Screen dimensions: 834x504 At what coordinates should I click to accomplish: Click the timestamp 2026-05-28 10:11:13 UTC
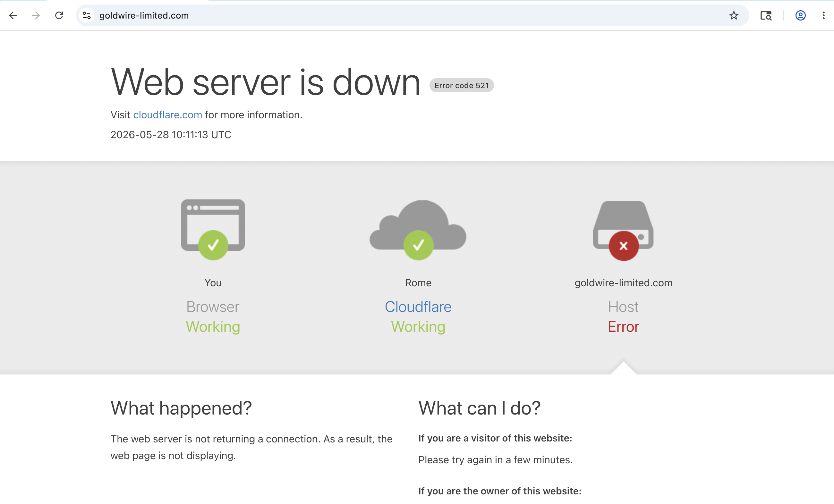(171, 135)
